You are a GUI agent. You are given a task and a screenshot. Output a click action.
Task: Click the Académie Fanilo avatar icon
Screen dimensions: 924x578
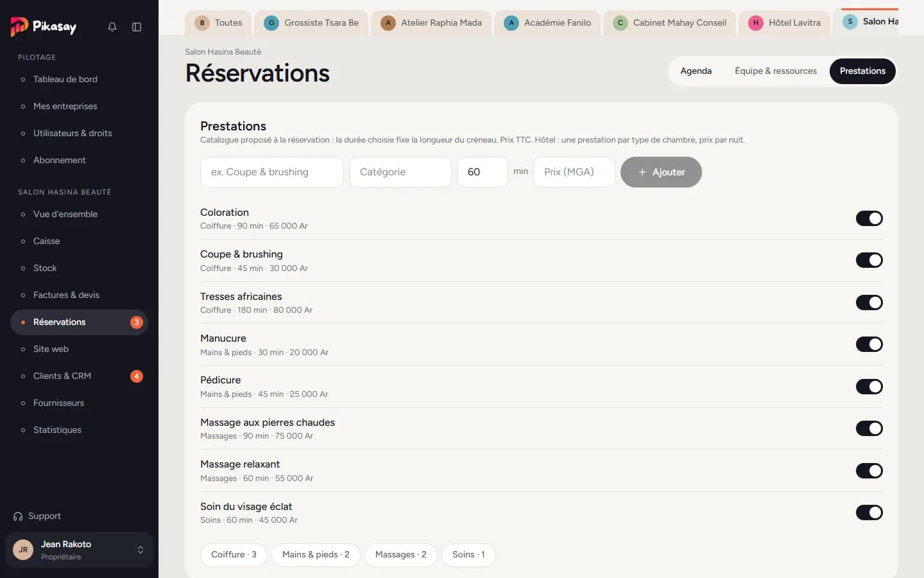click(x=511, y=23)
